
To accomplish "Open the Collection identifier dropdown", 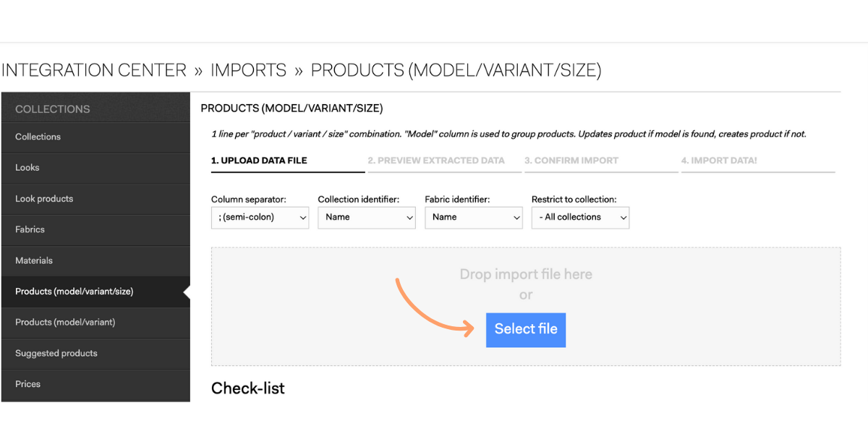I will 367,218.
